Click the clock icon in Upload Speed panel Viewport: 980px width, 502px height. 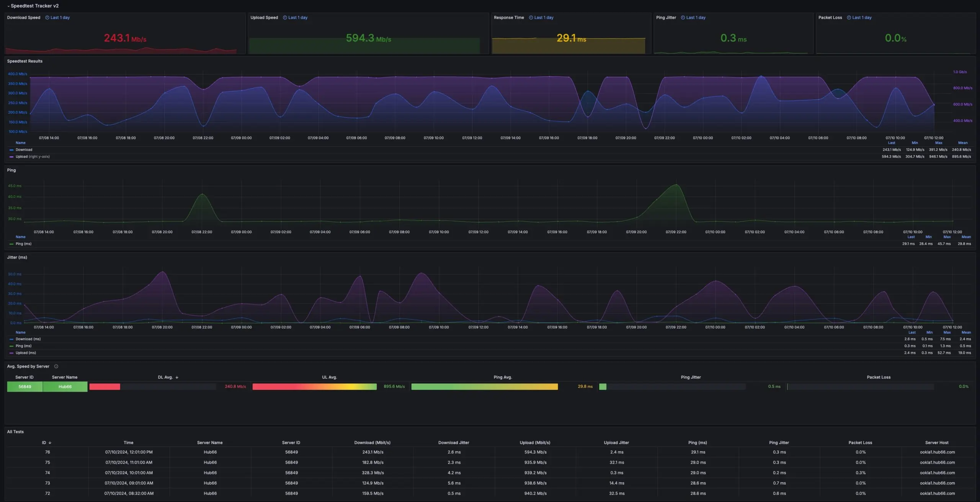284,17
